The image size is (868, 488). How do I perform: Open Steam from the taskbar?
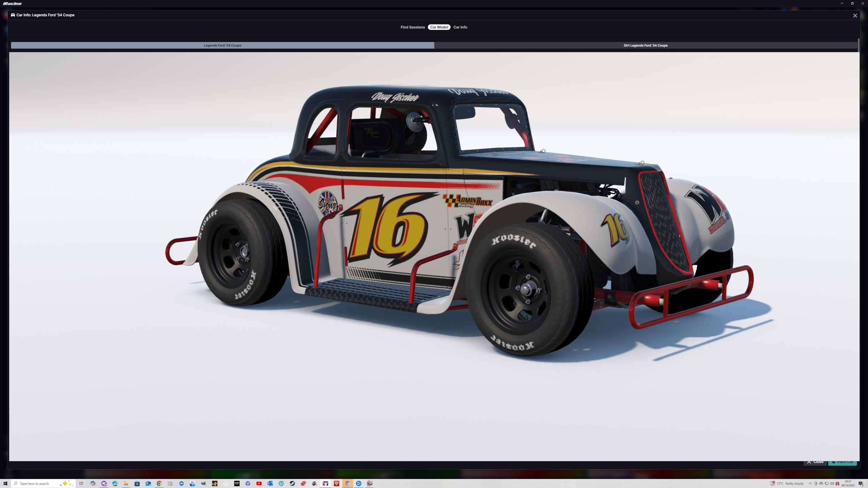click(x=292, y=484)
